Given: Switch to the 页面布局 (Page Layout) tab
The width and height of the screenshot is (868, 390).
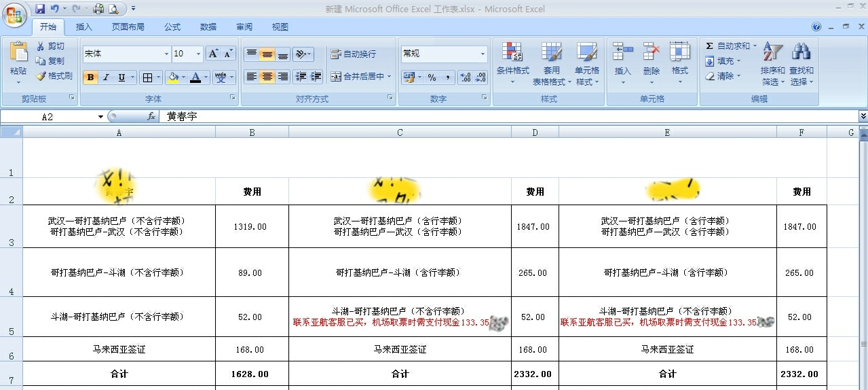Looking at the screenshot, I should 128,27.
